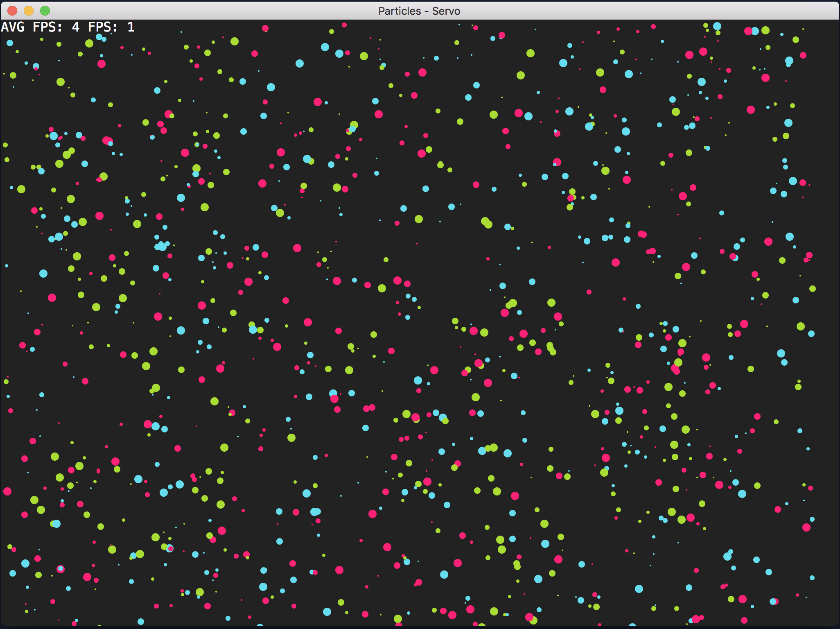The width and height of the screenshot is (840, 629).
Task: Click the "Particles - Servo" window title
Action: pyautogui.click(x=419, y=11)
